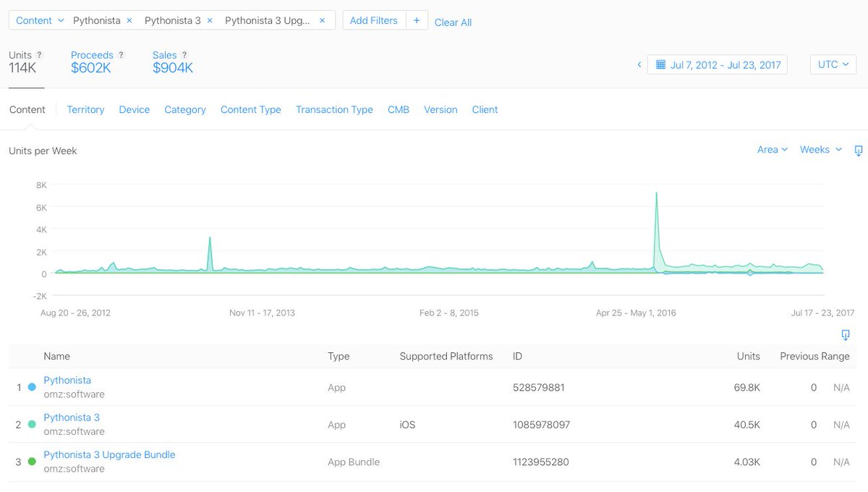Download the chart data icon

[859, 150]
